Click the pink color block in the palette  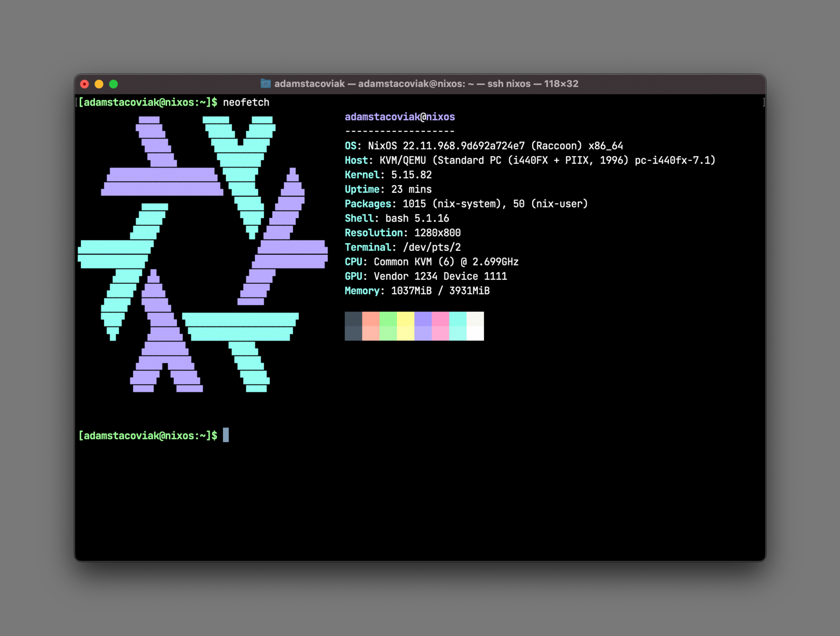point(440,326)
